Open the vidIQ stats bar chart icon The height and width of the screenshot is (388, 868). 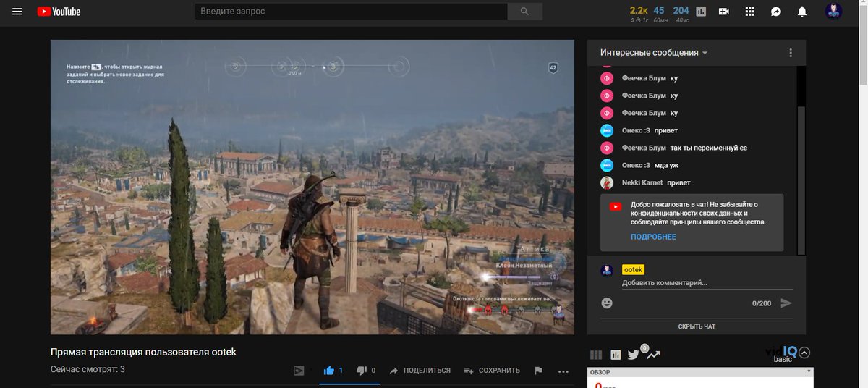click(701, 12)
